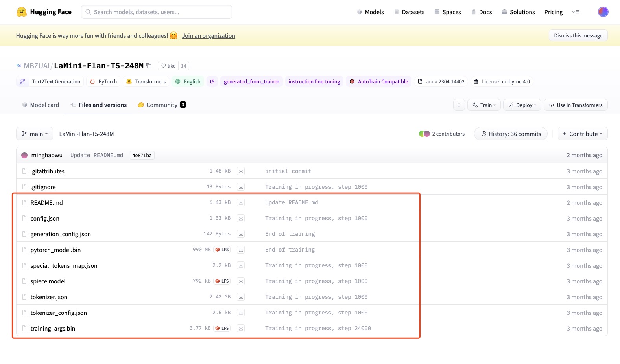The height and width of the screenshot is (364, 620).
Task: Select the generated_from_trainer tag
Action: 251,81
